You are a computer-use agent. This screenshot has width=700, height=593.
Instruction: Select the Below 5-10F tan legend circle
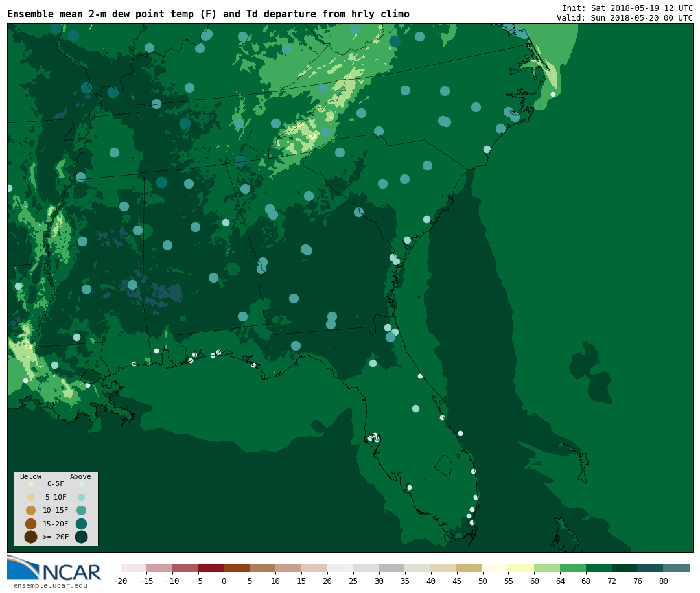coord(31,497)
